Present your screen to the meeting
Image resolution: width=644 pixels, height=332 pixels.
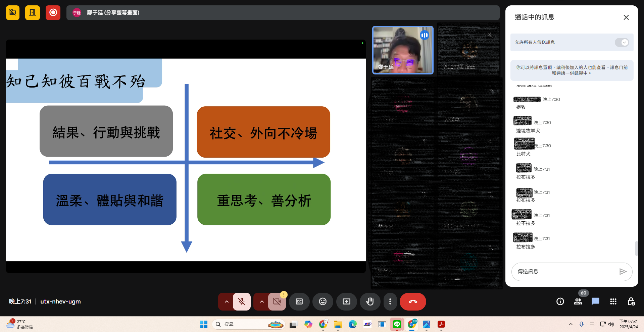[x=346, y=301]
